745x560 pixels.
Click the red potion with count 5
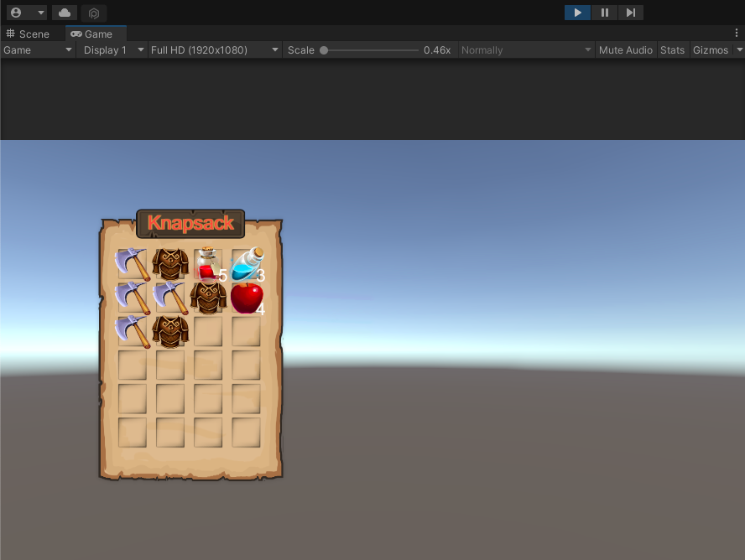tap(207, 264)
